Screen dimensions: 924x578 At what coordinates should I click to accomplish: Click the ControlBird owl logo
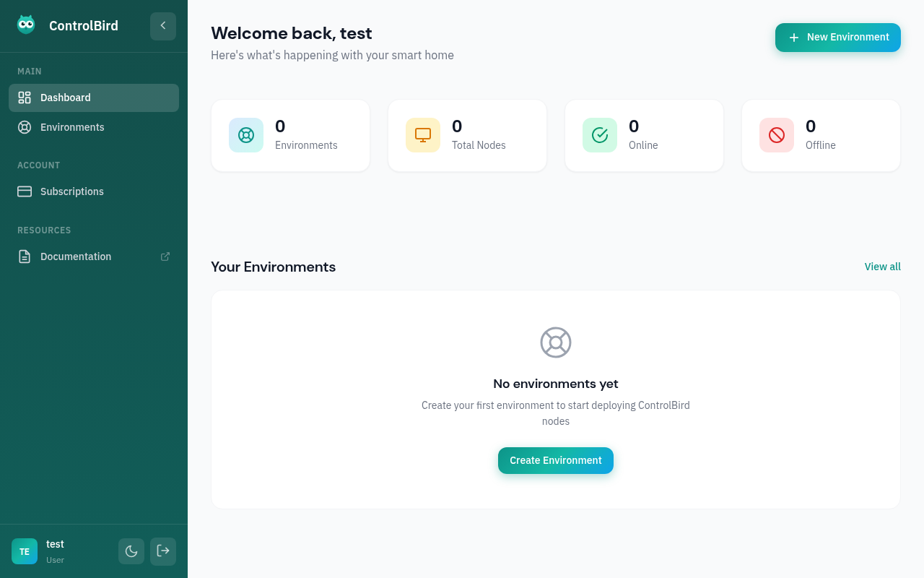[x=26, y=25]
